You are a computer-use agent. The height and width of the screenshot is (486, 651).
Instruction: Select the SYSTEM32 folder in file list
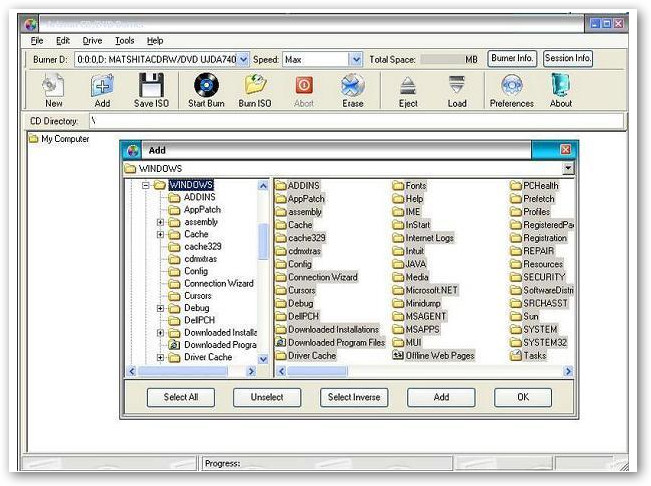click(538, 342)
